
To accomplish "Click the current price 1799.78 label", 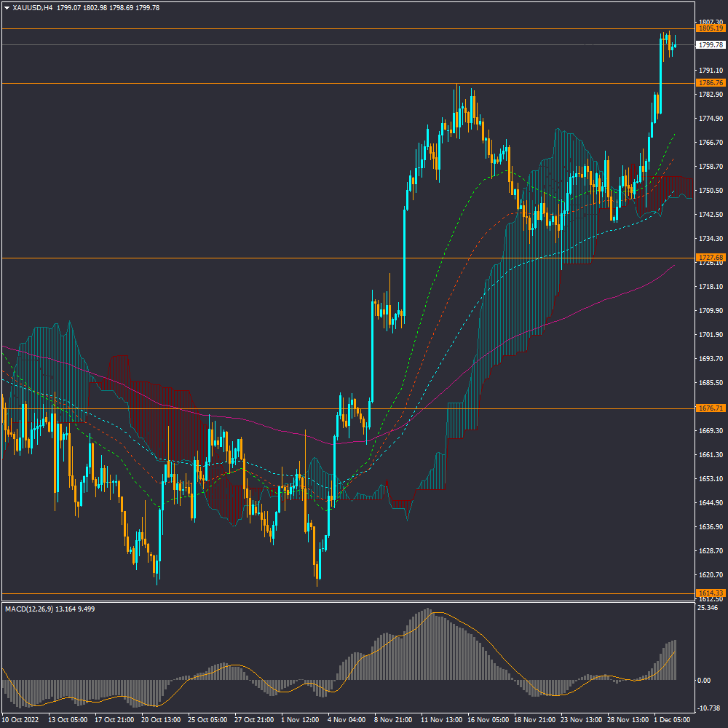I will [x=710, y=44].
